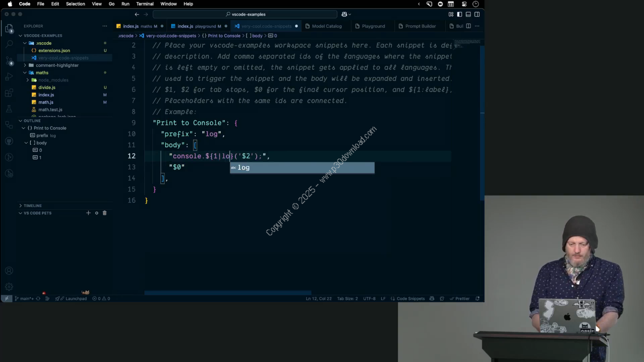644x362 pixels.
Task: Collapse Print to Console outline node
Action: coord(23,128)
